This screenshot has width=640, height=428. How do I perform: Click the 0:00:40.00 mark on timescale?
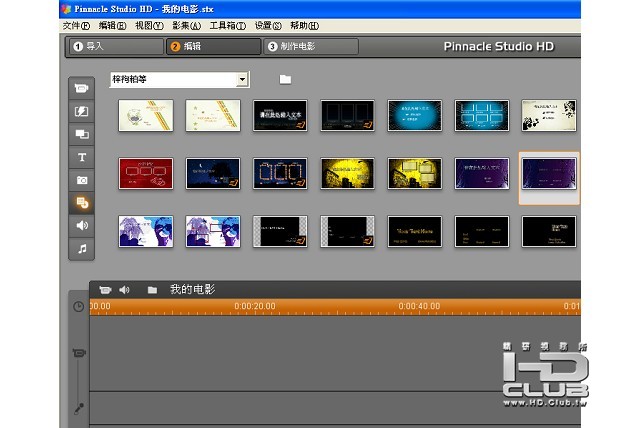(x=419, y=306)
